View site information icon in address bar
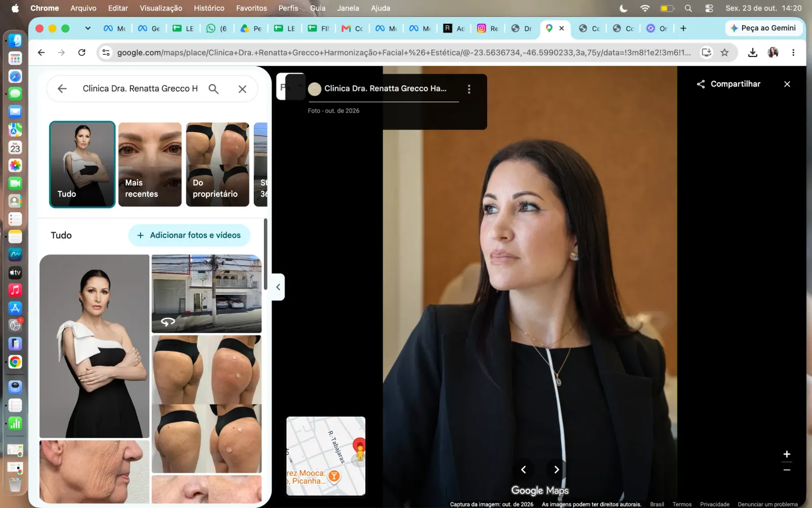The image size is (812, 508). click(x=106, y=52)
